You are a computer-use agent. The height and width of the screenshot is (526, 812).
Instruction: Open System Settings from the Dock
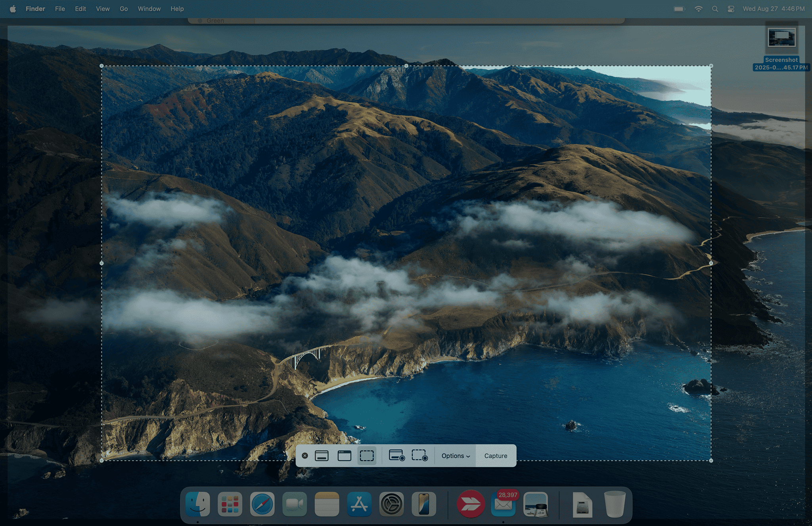point(391,504)
